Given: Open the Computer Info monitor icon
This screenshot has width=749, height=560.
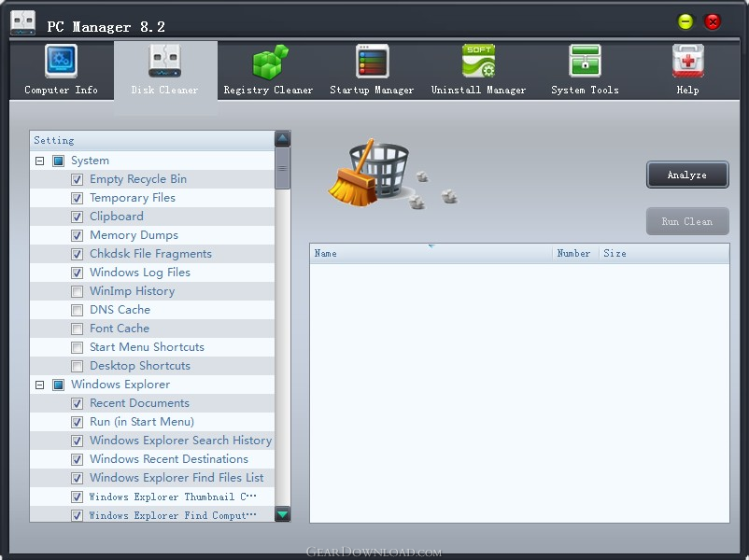Looking at the screenshot, I should tap(61, 61).
